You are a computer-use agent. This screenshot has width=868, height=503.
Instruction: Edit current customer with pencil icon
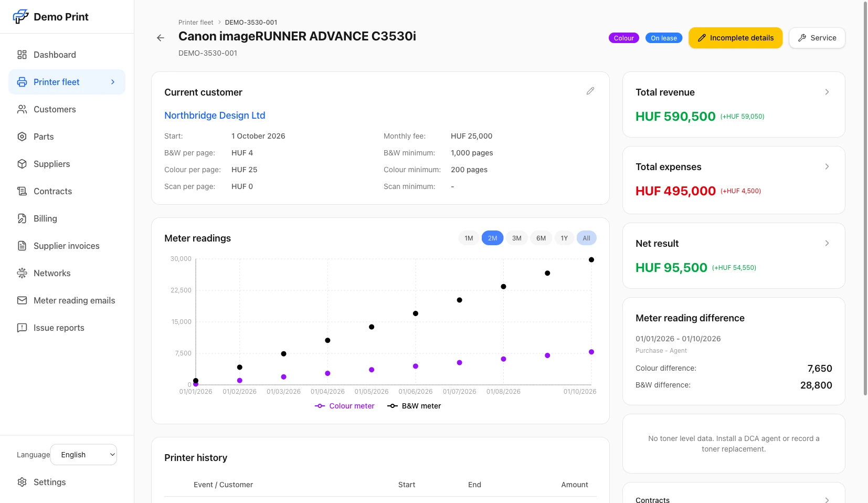pos(590,91)
